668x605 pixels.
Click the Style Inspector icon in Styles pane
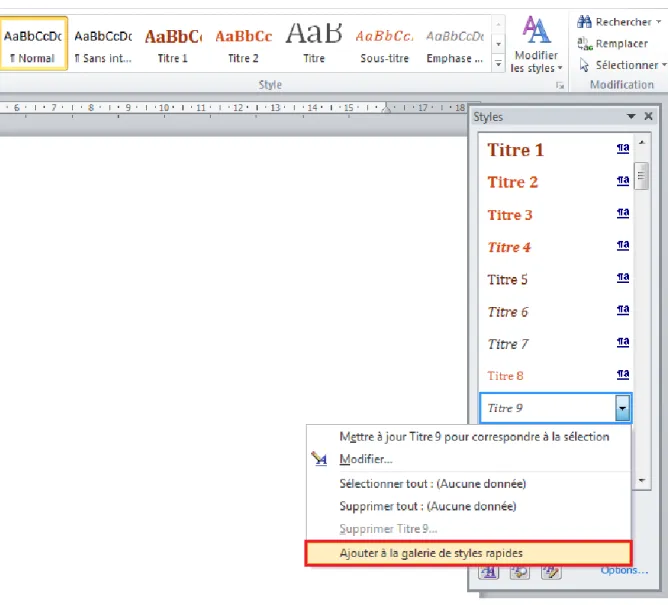tap(520, 573)
